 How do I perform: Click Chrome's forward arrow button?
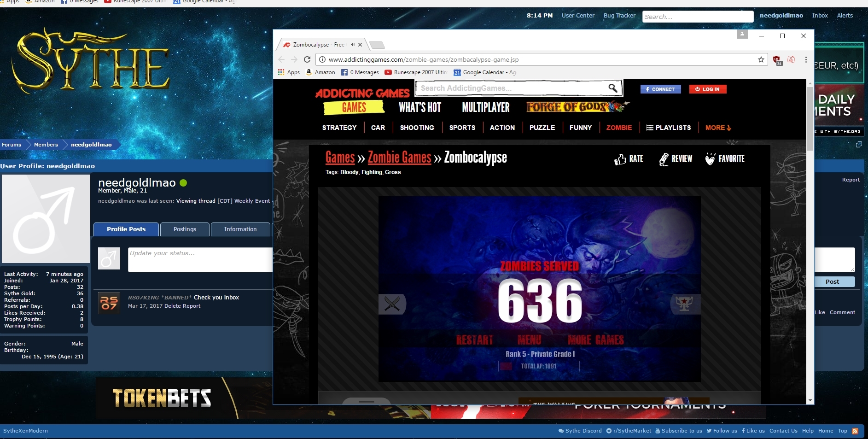click(294, 59)
